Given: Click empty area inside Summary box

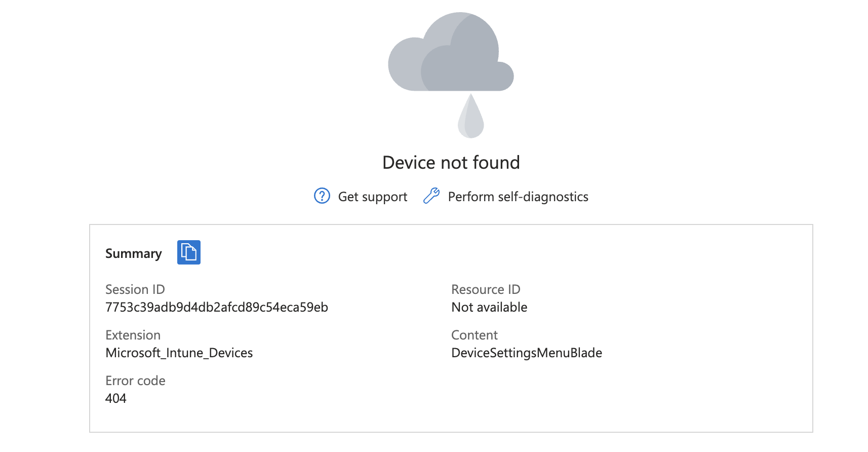Looking at the screenshot, I should pyautogui.click(x=608, y=395).
